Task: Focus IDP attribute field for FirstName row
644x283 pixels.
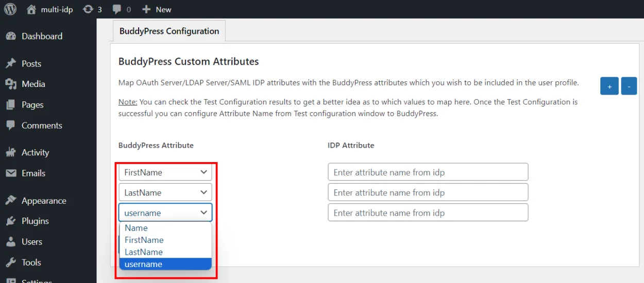Action: click(428, 172)
